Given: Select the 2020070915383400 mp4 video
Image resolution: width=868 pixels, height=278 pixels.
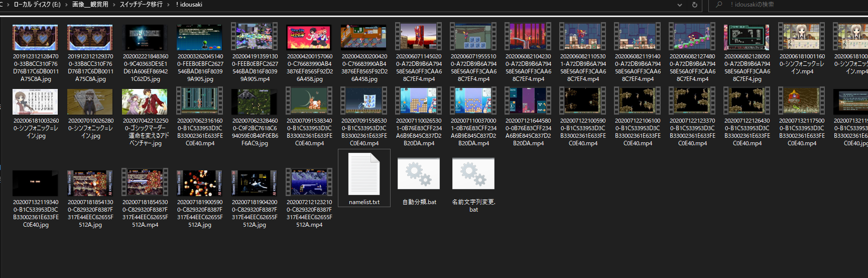Looking at the screenshot, I should pyautogui.click(x=309, y=102).
